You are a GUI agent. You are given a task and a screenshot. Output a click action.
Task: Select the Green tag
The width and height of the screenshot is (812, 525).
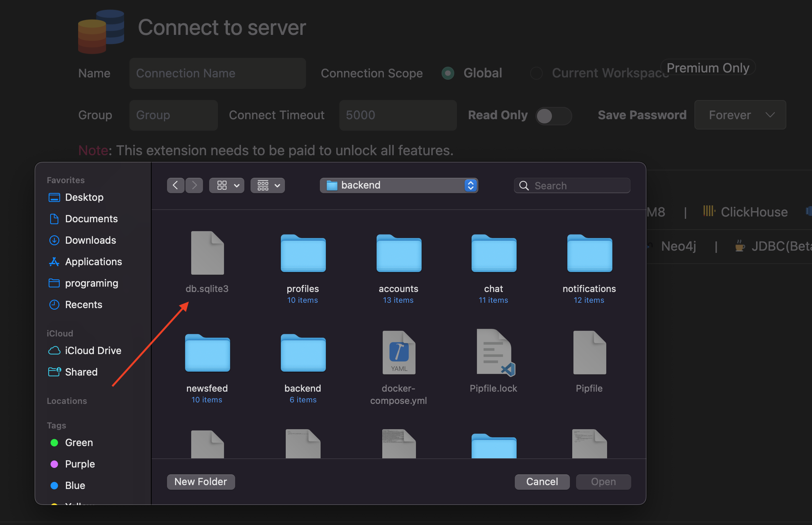[x=79, y=442]
